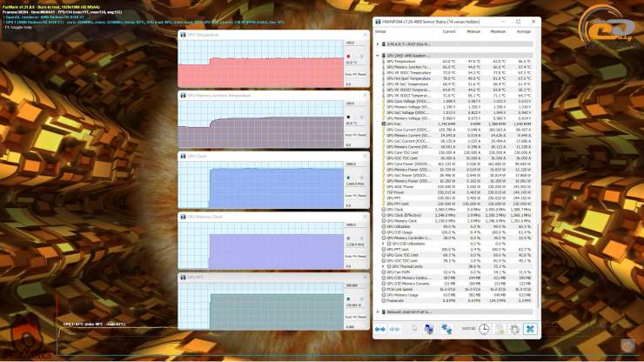Select the GPU VR SoC Temperature sensor row
This screenshot has width=644, height=362.
[x=458, y=84]
